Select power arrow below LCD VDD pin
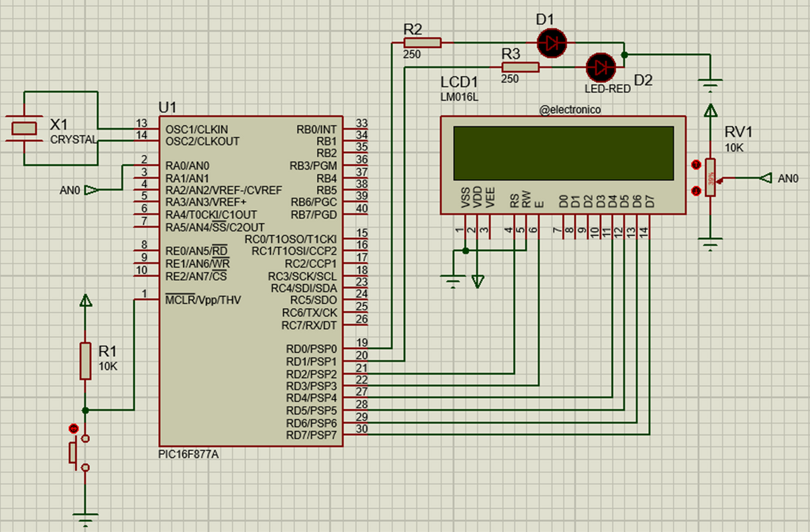The image size is (810, 532). [x=478, y=281]
